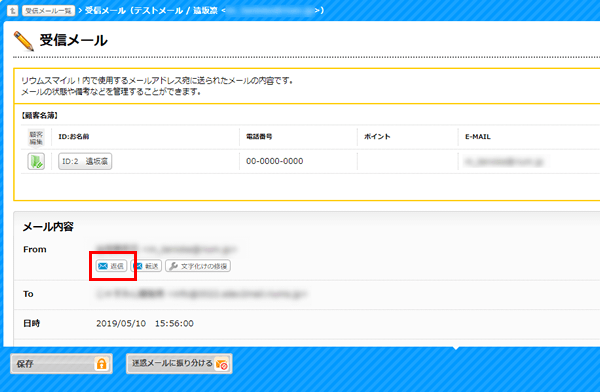This screenshot has width=600, height=392.
Task: Click 迷惑メールに振り分ける spam button
Action: [179, 363]
